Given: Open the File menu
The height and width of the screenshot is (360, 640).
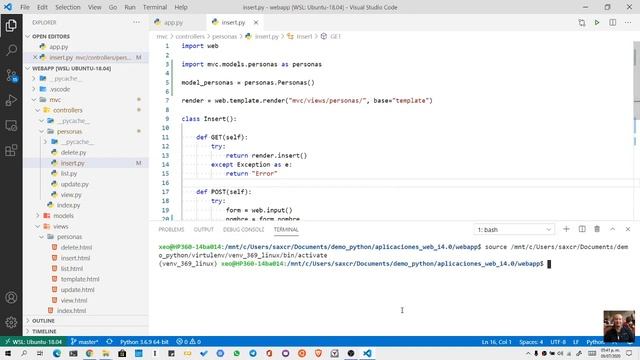Looking at the screenshot, I should point(25,7).
